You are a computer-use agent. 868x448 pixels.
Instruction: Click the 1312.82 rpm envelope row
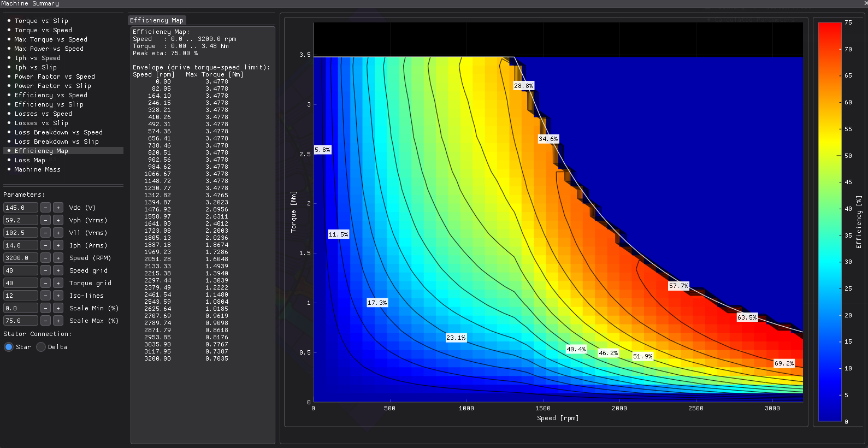186,195
